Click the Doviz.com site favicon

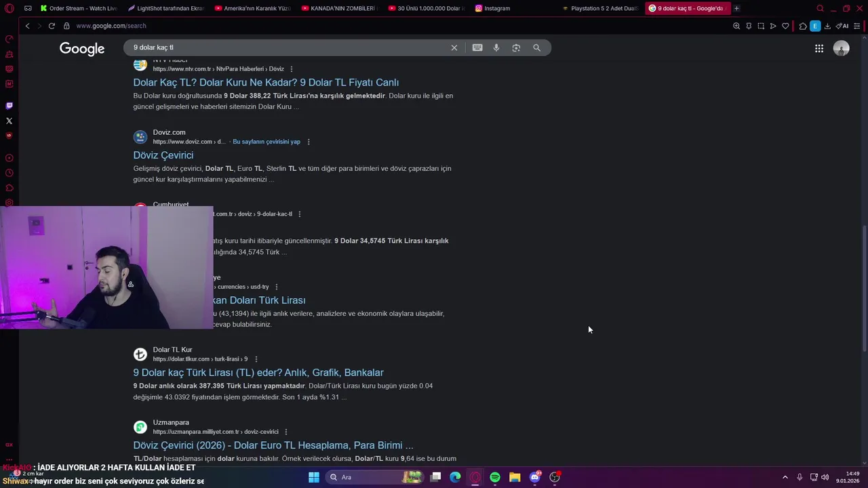click(x=140, y=137)
